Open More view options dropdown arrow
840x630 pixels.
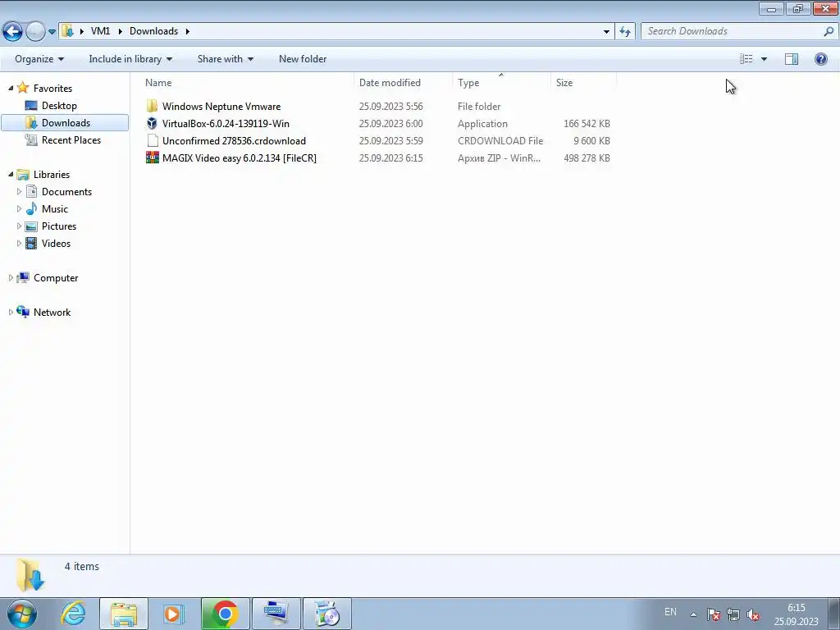point(764,59)
